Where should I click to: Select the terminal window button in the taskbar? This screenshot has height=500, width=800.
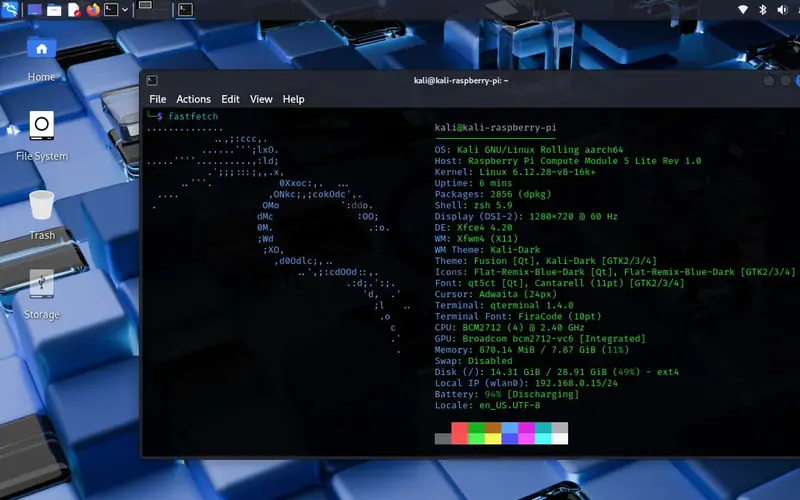(185, 10)
